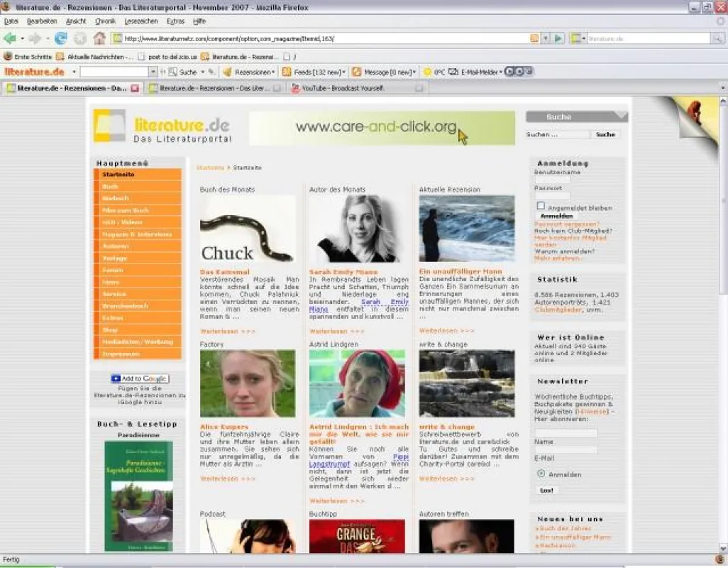Click the Rezensionen toolbar icon
The image size is (728, 568).
228,72
